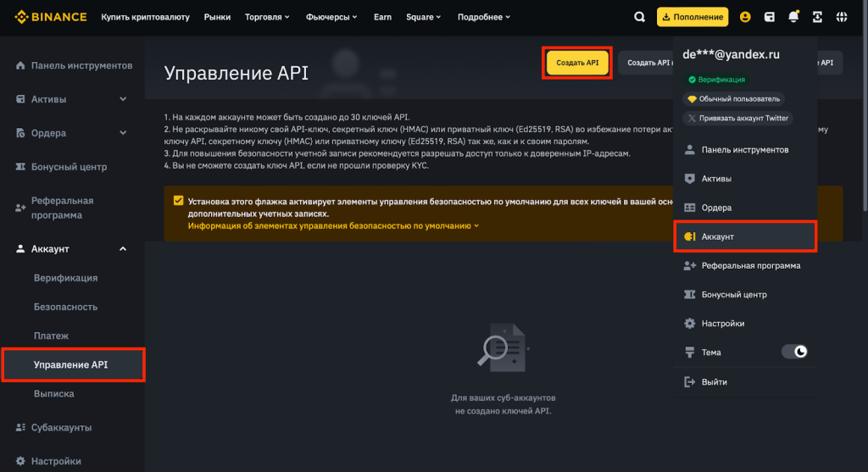This screenshot has height=472, width=868.
Task: Open notifications bell icon
Action: (793, 17)
